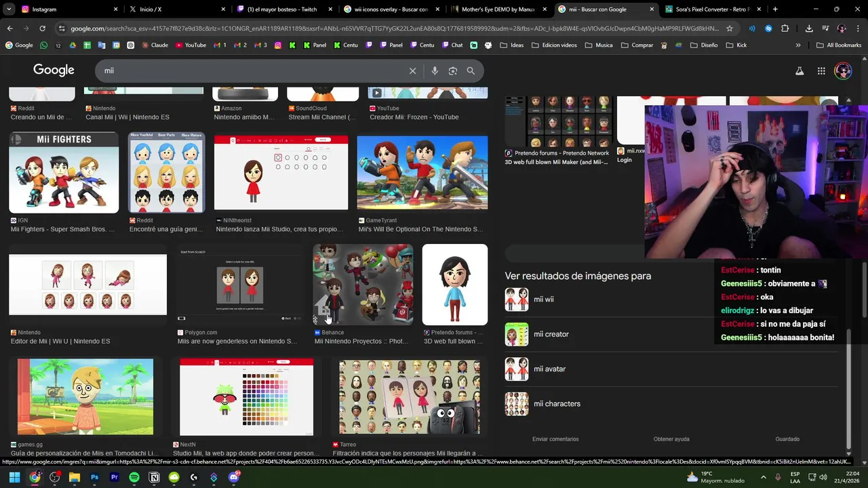Viewport: 868px width, 488px height.
Task: Open NINtheorist Mii Studio image
Action: coord(281,173)
